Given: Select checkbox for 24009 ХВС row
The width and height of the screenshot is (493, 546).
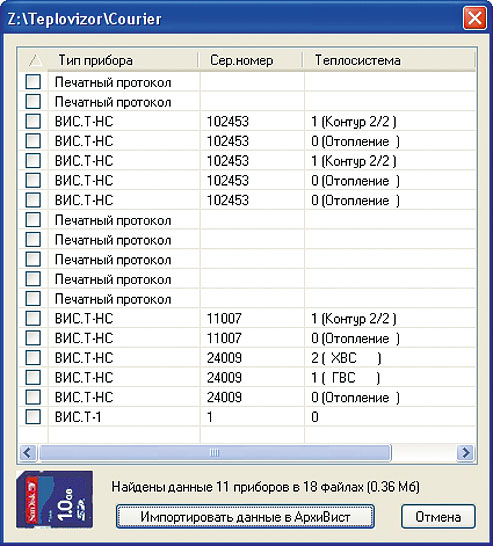Looking at the screenshot, I should (x=33, y=358).
